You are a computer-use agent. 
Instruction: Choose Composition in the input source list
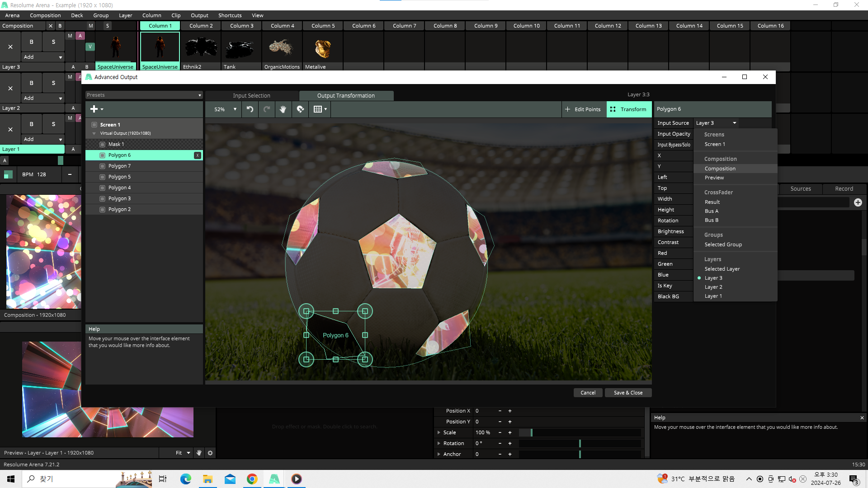pyautogui.click(x=720, y=169)
